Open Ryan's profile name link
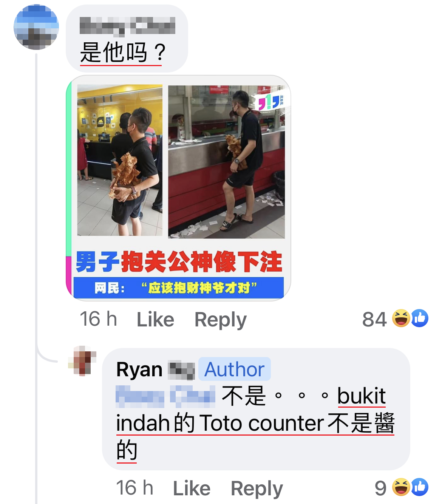This screenshot has width=442, height=504. click(x=155, y=369)
